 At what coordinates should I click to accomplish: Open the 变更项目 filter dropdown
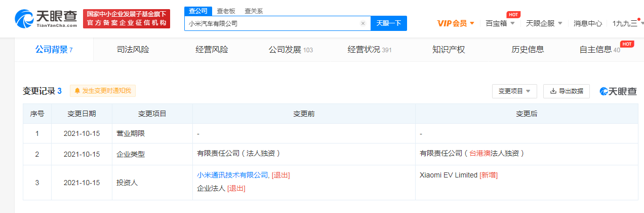[x=514, y=91]
